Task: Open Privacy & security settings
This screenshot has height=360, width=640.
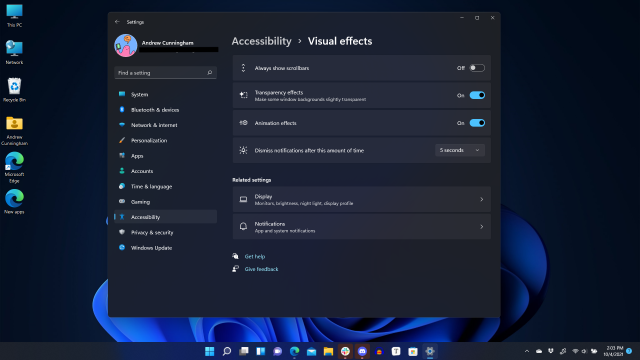Action: point(165,232)
